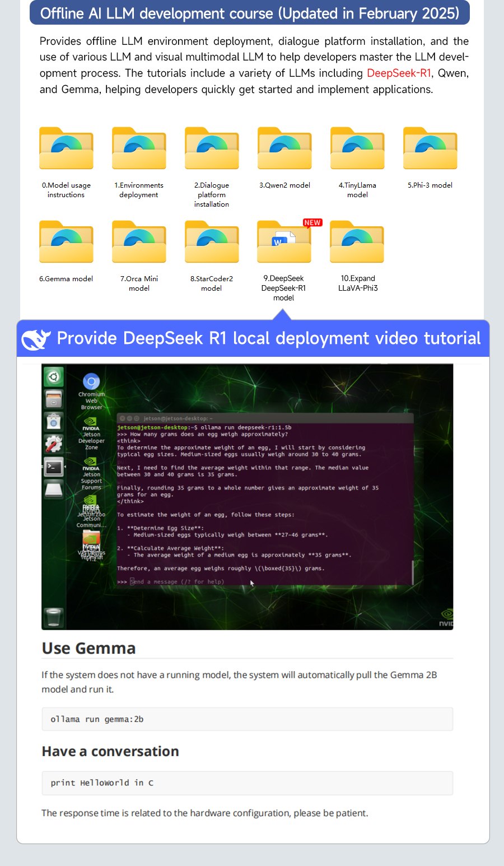Screen dimensions: 504x866
Task: Click the DeepSeek-R1 red link text
Action: (399, 73)
